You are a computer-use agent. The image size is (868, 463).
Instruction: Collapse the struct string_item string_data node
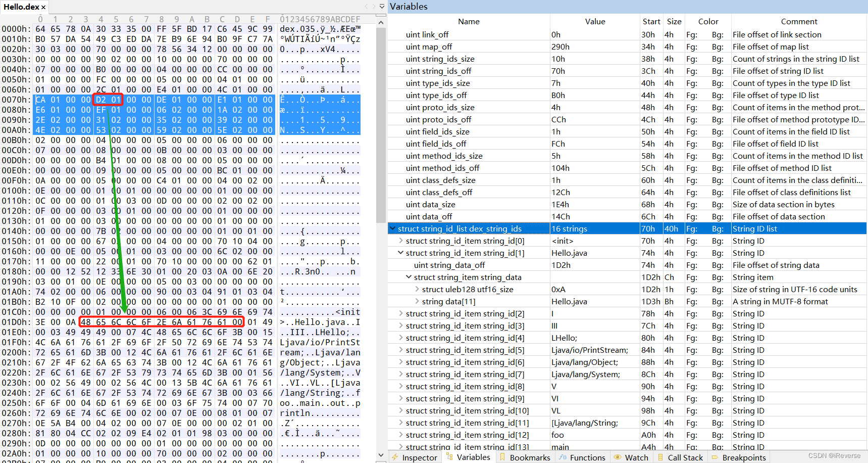click(409, 277)
